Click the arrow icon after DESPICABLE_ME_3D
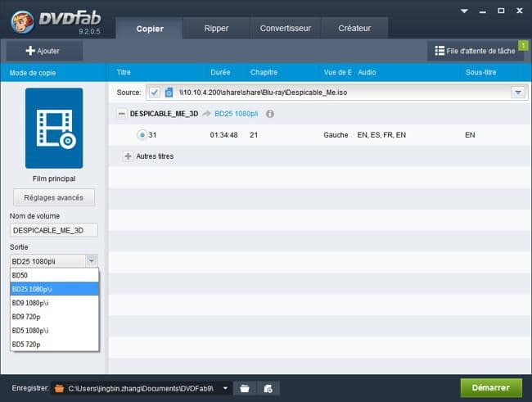Image resolution: width=532 pixels, height=402 pixels. pos(206,114)
